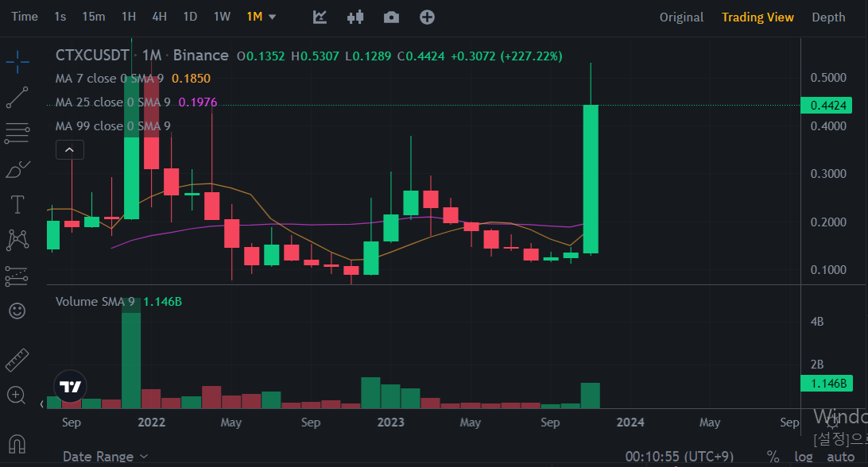Open the emoji icons tool

tap(17, 311)
